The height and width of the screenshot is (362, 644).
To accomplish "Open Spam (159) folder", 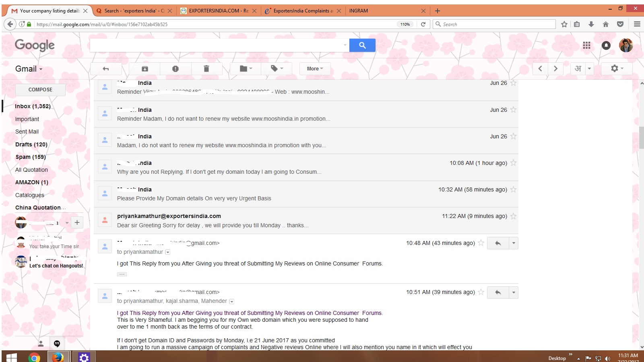I will pyautogui.click(x=31, y=157).
